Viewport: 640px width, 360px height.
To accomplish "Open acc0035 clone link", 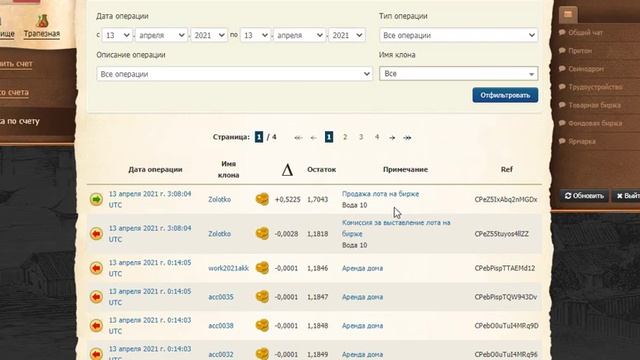I will [221, 297].
